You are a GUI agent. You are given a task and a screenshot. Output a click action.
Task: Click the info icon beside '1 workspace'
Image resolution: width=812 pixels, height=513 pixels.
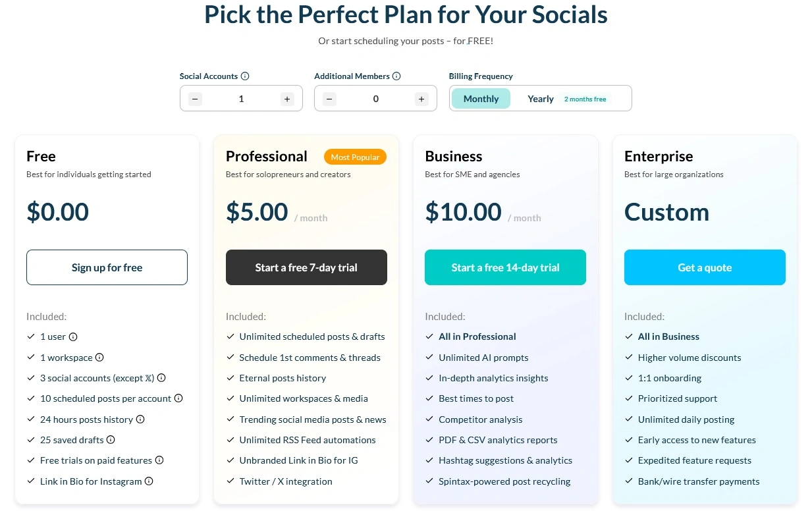[x=99, y=358]
